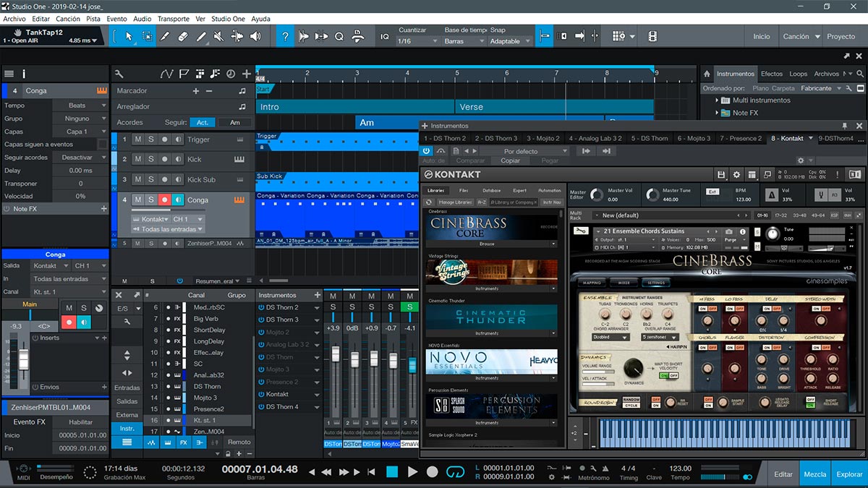Click the Copiar button in the plugin header
The width and height of the screenshot is (868, 488).
point(511,160)
